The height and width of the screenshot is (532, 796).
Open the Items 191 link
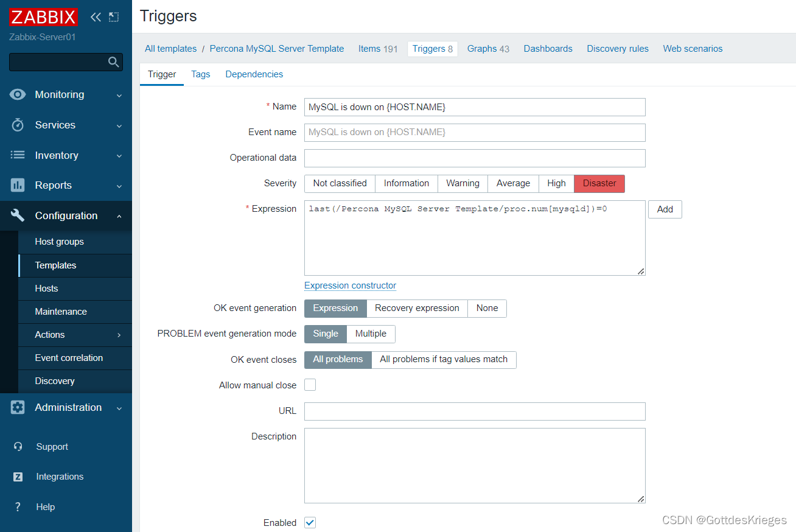point(378,49)
